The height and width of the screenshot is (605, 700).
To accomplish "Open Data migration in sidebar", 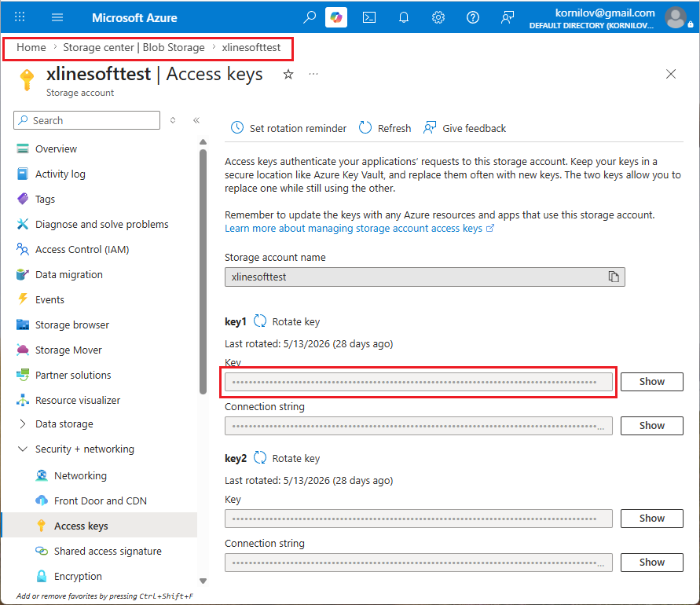I will [x=69, y=274].
